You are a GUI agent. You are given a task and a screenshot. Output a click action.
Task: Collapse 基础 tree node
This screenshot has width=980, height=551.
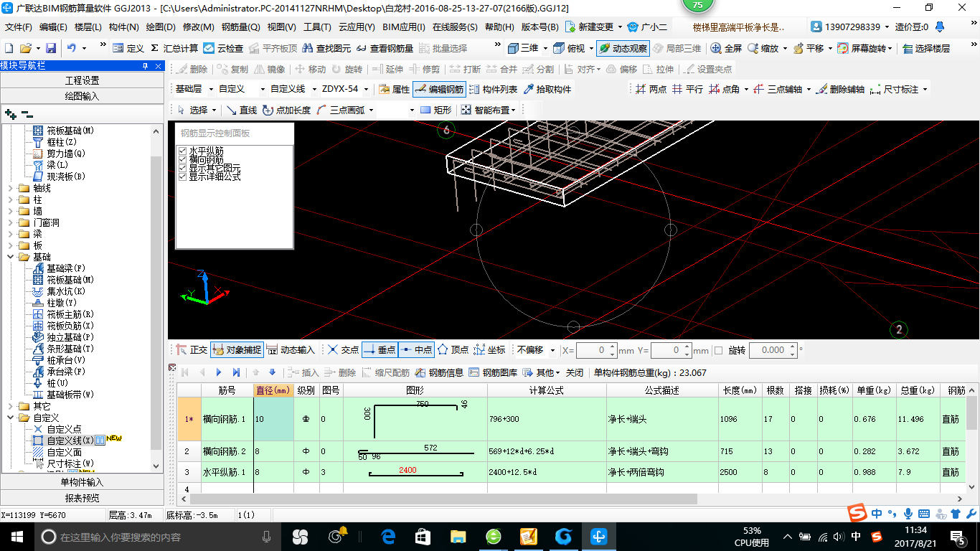click(x=10, y=257)
